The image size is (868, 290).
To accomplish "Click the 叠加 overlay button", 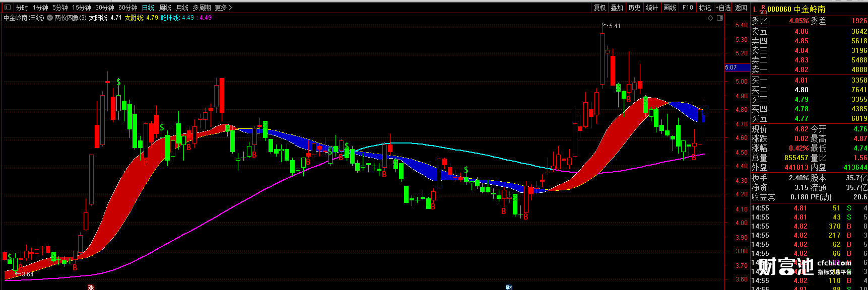I will click(617, 8).
